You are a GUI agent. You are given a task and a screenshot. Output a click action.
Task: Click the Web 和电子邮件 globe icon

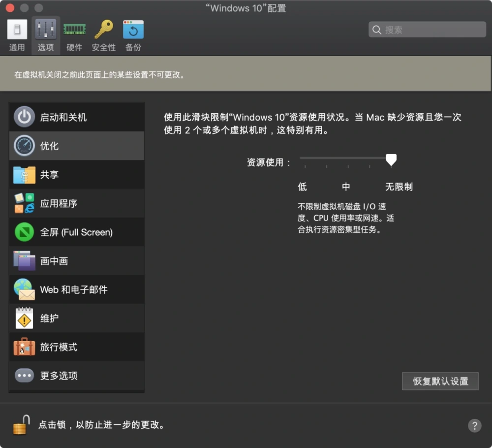coord(24,289)
